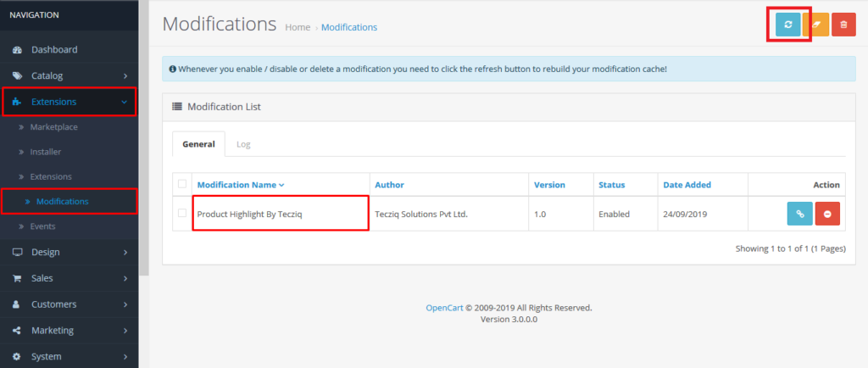Image resolution: width=868 pixels, height=368 pixels.
Task: Open Dashboard from the navigation sidebar
Action: 54,49
